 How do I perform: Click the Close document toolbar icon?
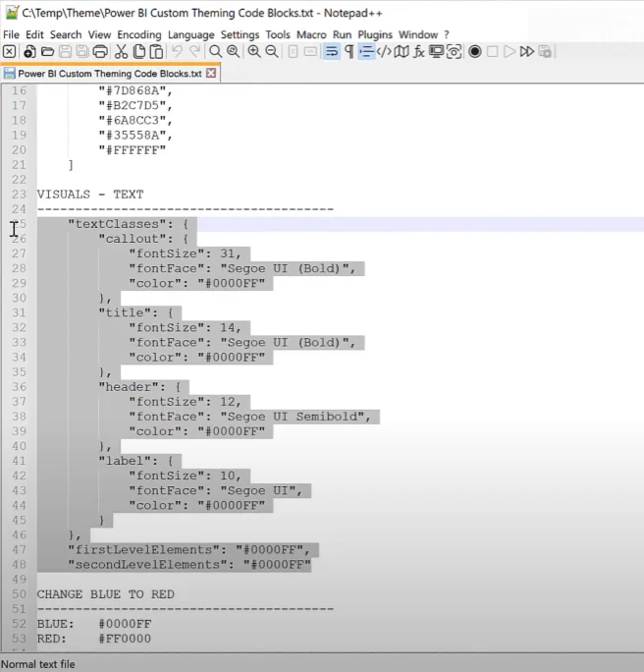[x=10, y=52]
